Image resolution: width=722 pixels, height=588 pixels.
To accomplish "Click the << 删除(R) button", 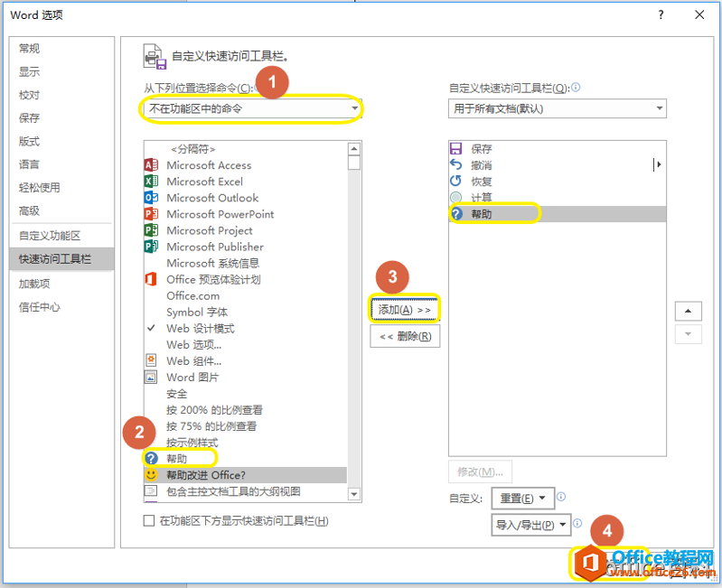I will click(405, 336).
